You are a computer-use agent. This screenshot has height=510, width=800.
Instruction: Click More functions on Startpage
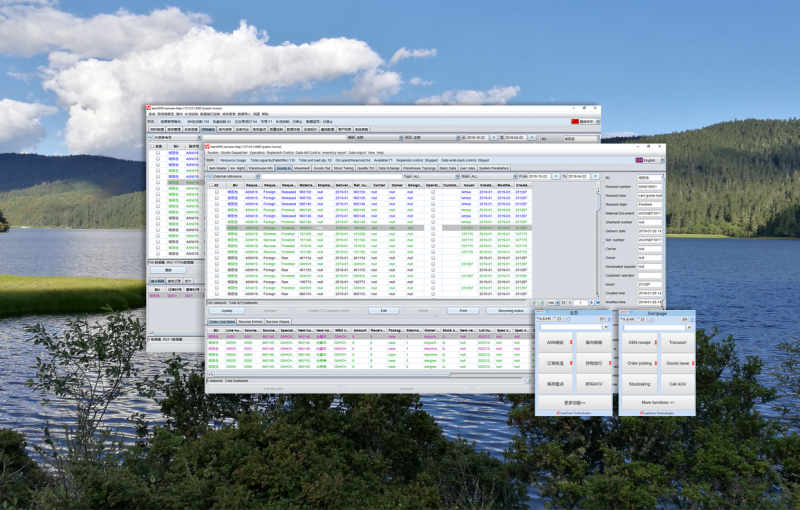pyautogui.click(x=658, y=402)
